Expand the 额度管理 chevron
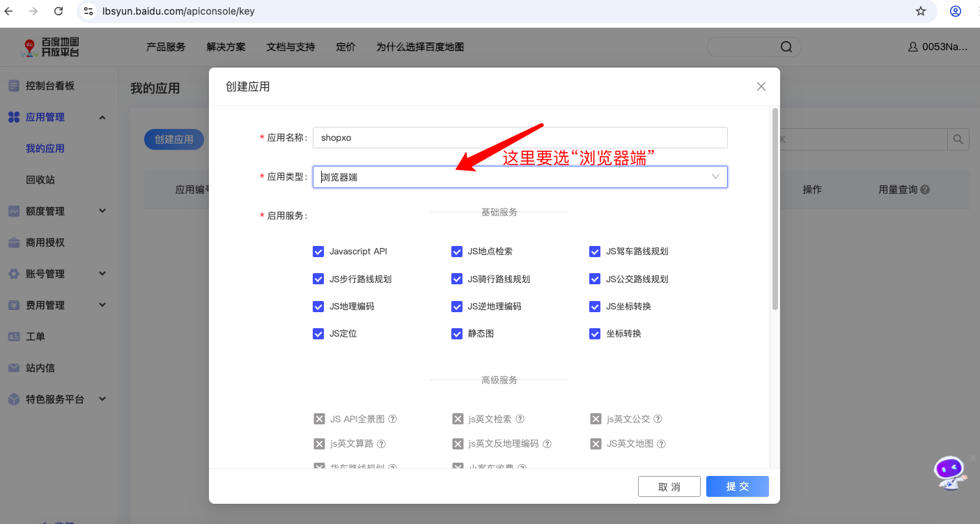The image size is (980, 524). tap(102, 211)
